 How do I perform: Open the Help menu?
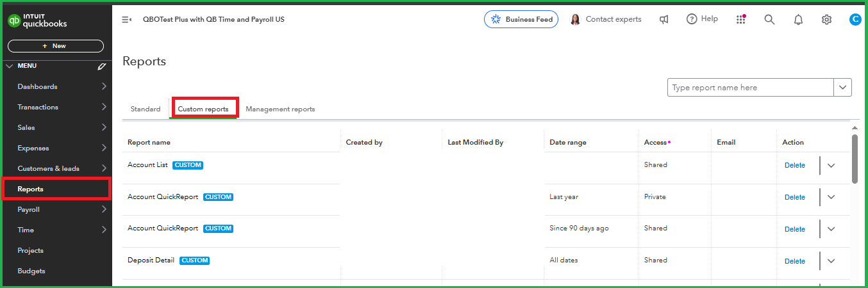702,19
